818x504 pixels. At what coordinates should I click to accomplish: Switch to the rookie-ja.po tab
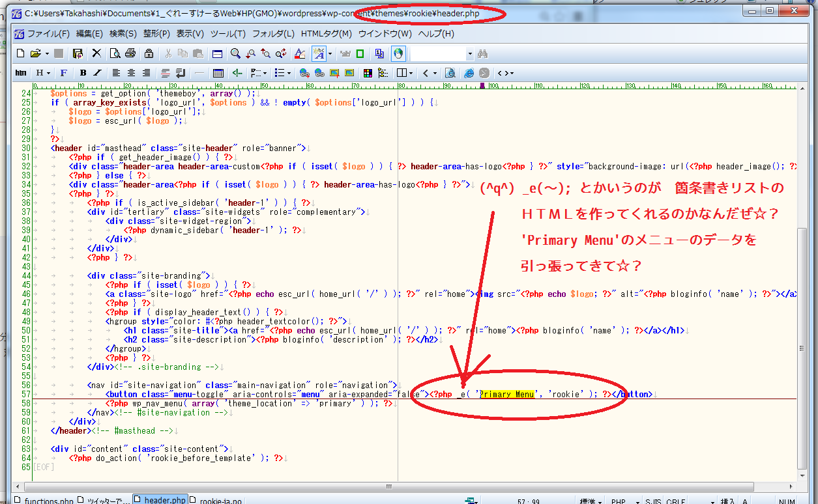[x=215, y=500]
